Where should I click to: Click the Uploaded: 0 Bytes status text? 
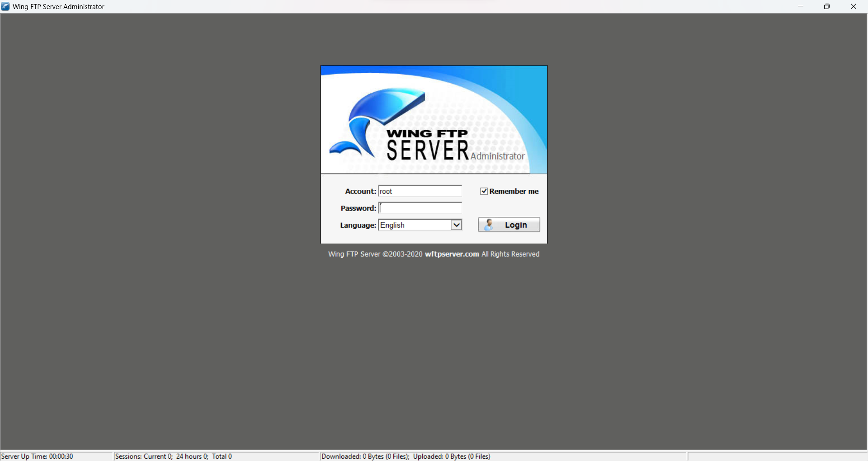[x=452, y=456]
